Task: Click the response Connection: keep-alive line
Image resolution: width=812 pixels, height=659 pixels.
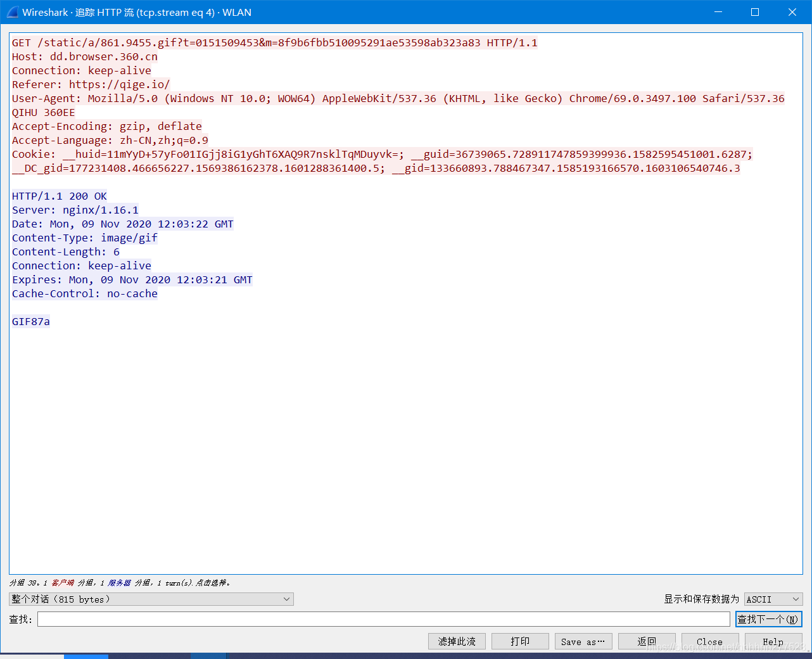Action: (81, 266)
